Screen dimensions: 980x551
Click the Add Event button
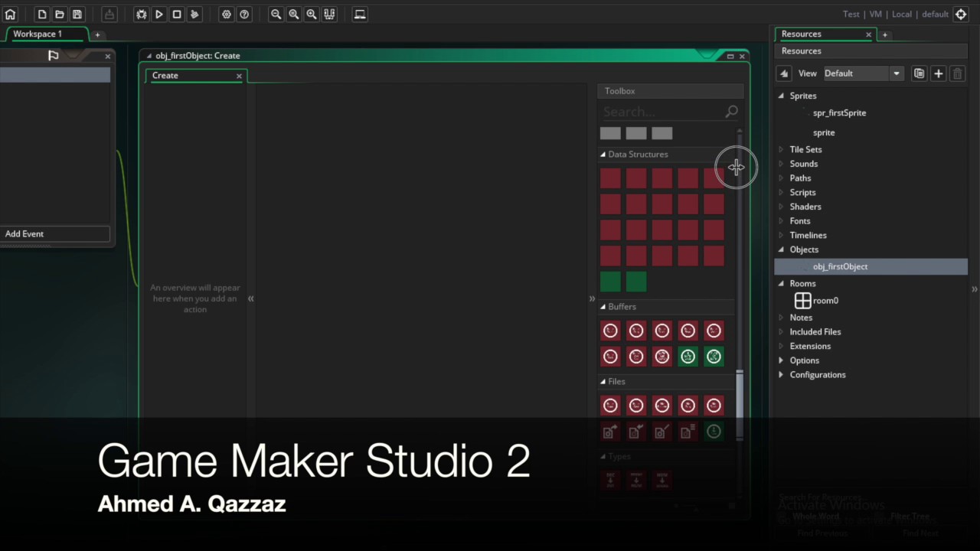[55, 234]
